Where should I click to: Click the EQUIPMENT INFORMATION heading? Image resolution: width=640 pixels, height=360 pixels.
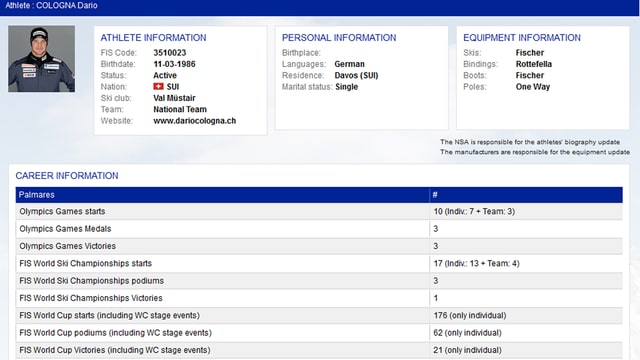click(x=522, y=38)
